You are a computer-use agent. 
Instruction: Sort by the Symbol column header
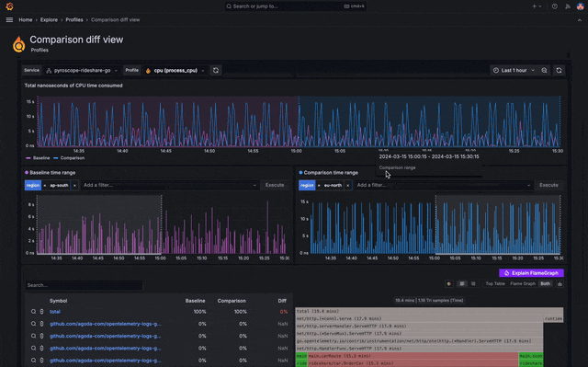coord(59,301)
